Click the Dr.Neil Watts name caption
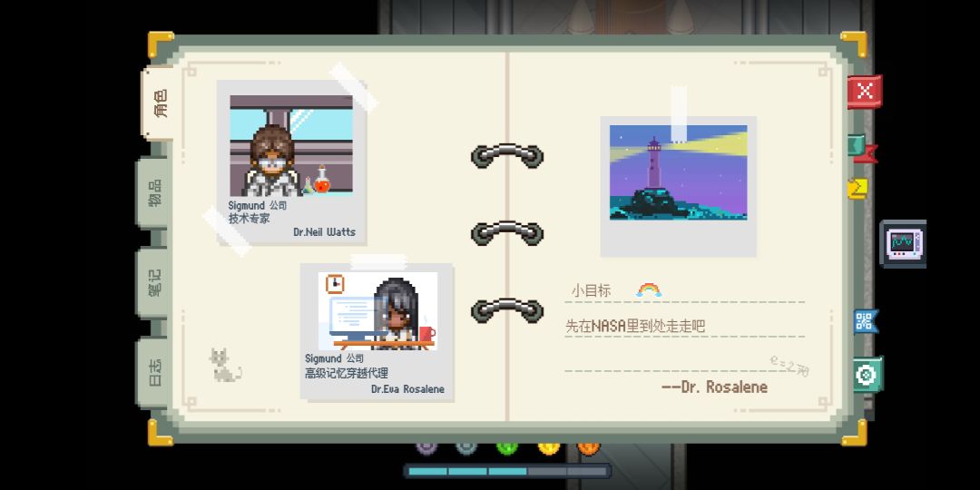Image resolution: width=980 pixels, height=490 pixels. point(324,232)
